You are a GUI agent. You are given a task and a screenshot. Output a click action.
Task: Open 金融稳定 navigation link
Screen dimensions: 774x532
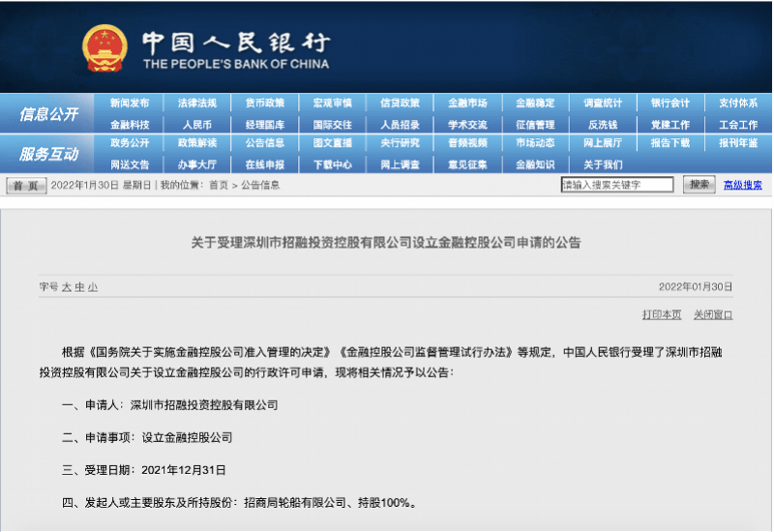point(535,103)
